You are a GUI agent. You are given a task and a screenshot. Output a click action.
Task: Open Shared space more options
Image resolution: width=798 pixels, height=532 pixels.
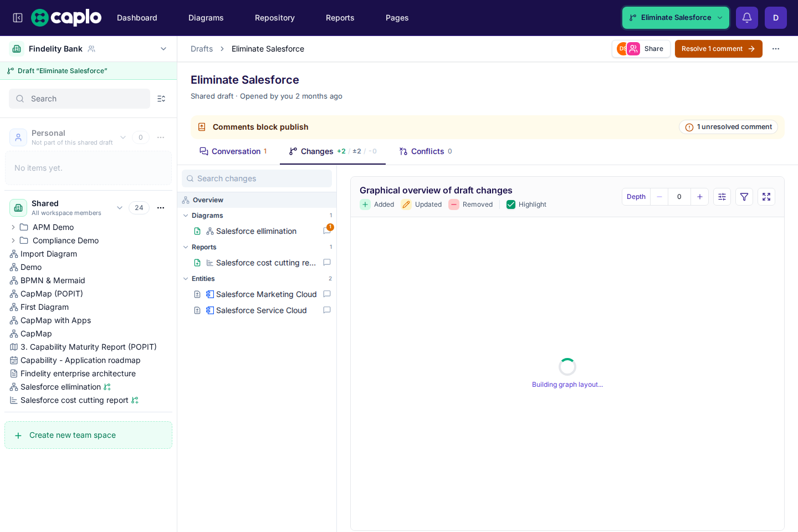[x=161, y=208]
